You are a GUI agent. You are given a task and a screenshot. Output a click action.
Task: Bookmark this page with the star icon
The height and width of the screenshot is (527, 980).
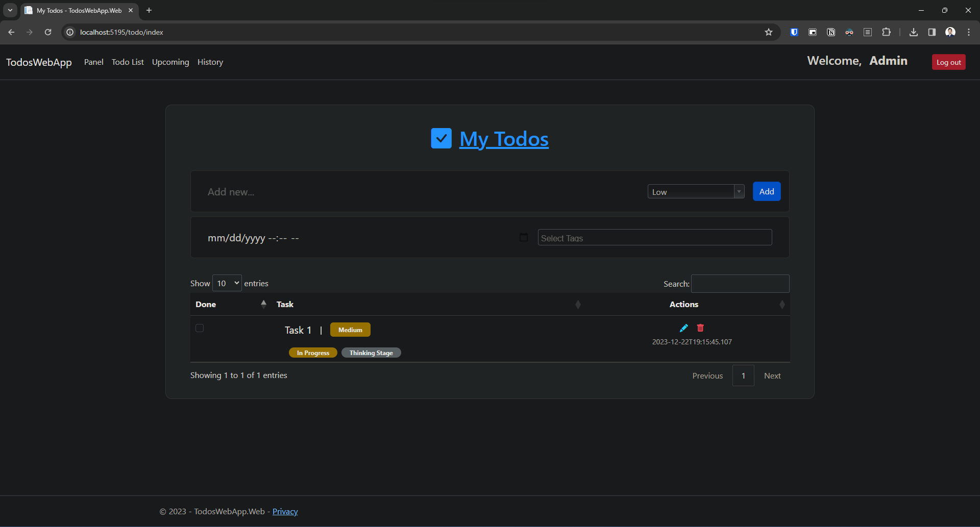tap(769, 32)
